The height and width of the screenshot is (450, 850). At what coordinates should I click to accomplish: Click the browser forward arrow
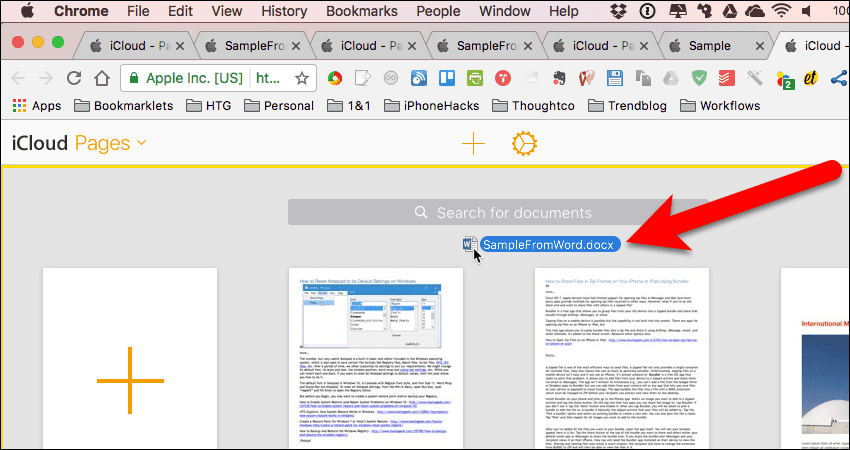pyautogui.click(x=46, y=79)
